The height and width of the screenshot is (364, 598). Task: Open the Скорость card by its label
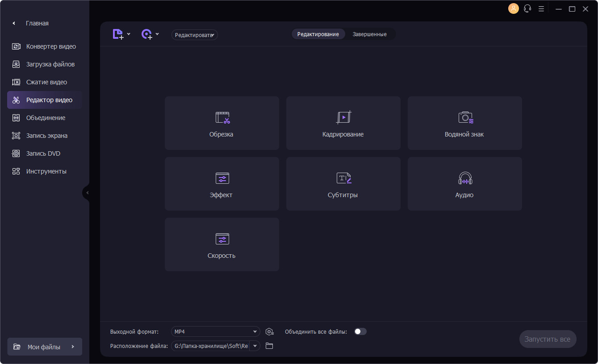pyautogui.click(x=222, y=256)
